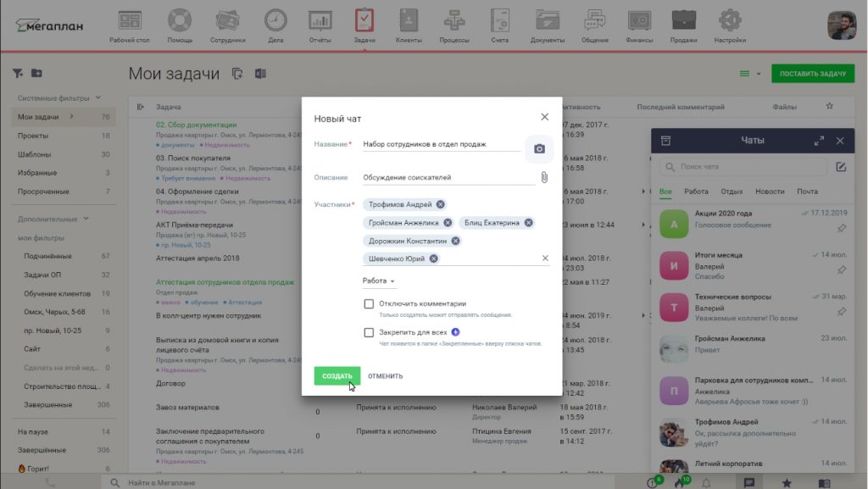Expand the system filters section
This screenshot has height=489, width=868.
(x=98, y=97)
